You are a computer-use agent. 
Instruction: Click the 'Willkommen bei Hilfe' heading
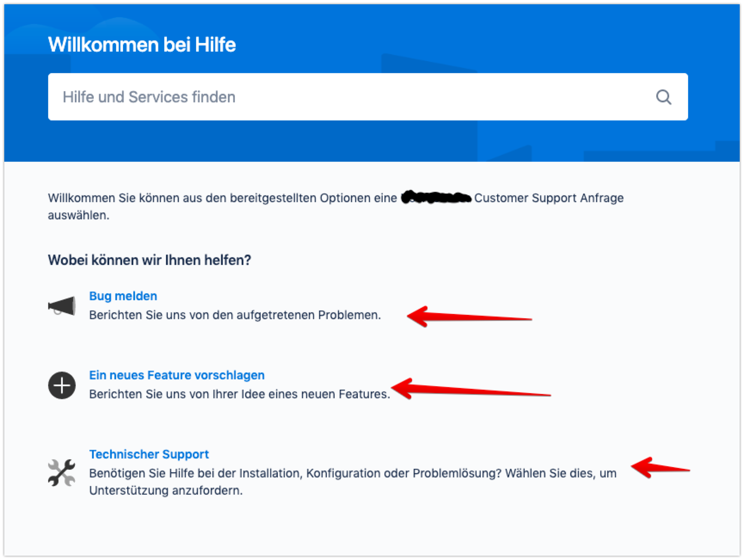pyautogui.click(x=142, y=45)
